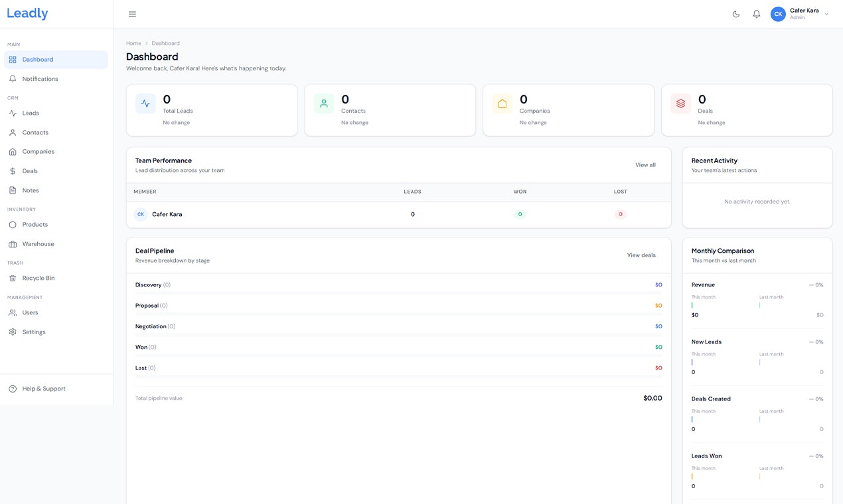Viewport: 843px width, 504px height.
Task: Open Notes in the sidebar
Action: pyautogui.click(x=56, y=190)
